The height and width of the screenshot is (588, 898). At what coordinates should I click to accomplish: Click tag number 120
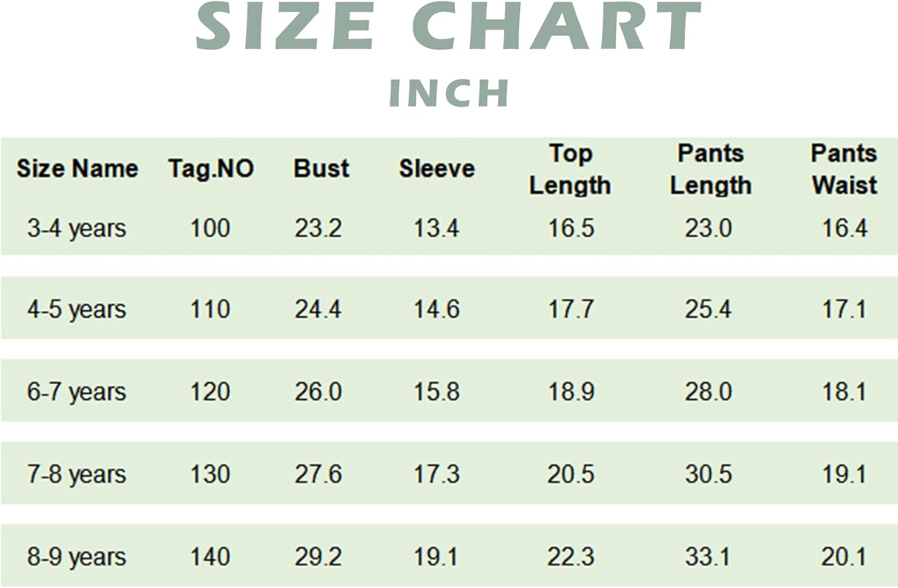[x=210, y=392]
